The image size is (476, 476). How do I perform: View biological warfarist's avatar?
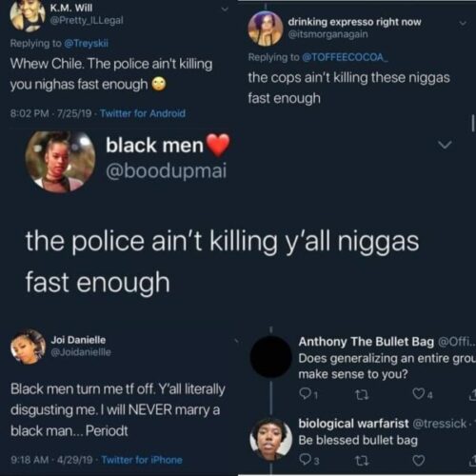pyautogui.click(x=270, y=440)
